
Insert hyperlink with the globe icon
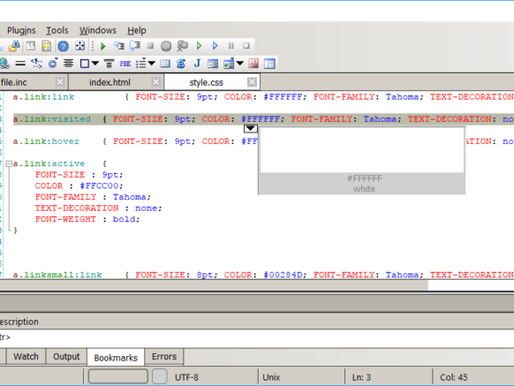click(4, 63)
